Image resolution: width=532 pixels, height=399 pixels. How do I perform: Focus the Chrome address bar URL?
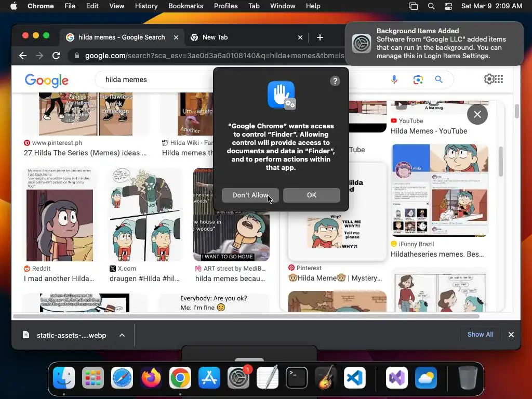pos(215,56)
